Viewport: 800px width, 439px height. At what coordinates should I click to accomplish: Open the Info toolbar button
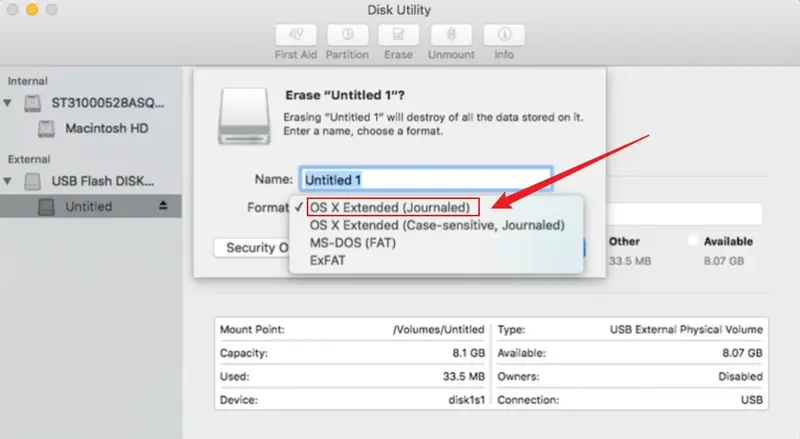[504, 35]
